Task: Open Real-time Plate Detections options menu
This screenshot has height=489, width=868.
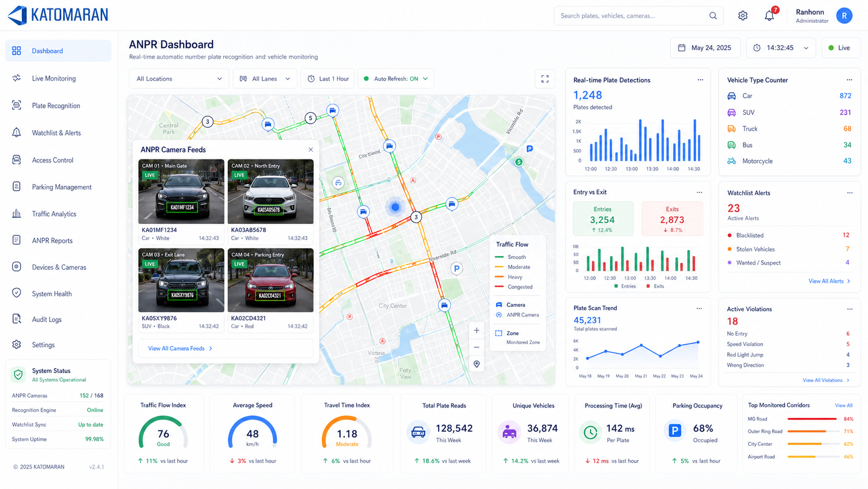Action: coord(700,80)
